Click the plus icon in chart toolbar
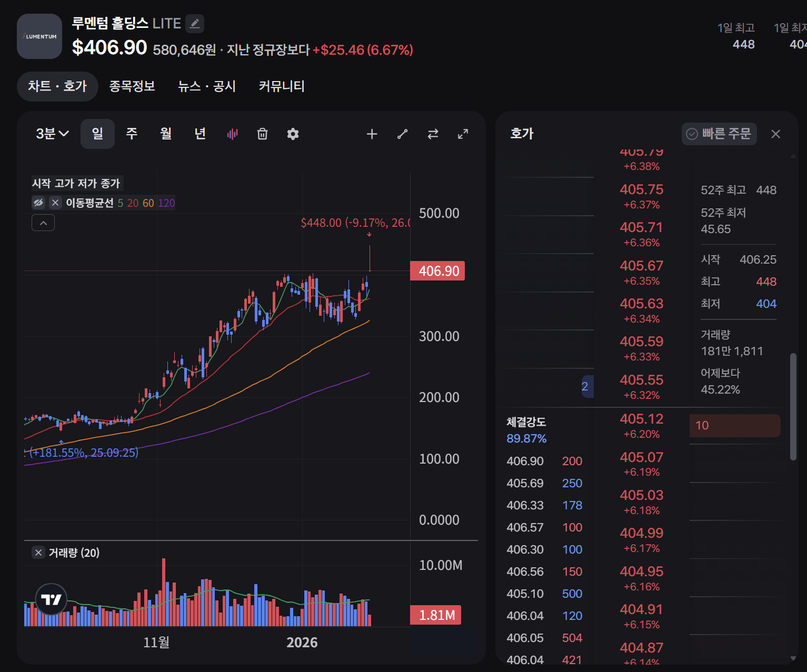 (372, 134)
